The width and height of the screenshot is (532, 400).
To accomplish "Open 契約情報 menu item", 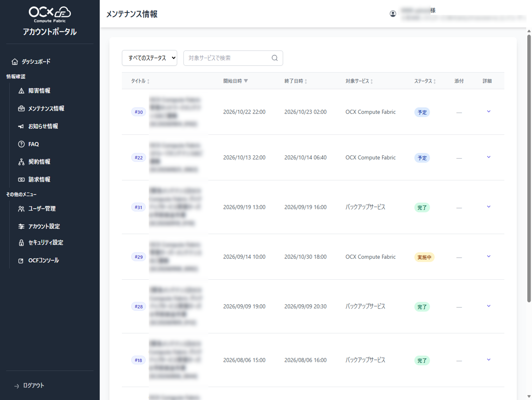I will tap(39, 162).
